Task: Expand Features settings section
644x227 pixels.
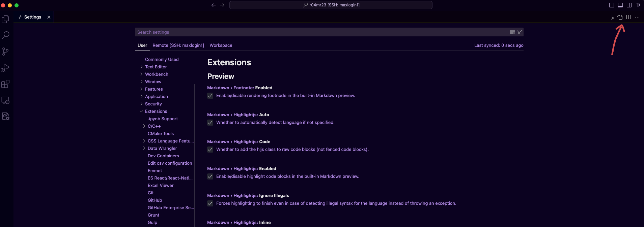Action: 142,89
